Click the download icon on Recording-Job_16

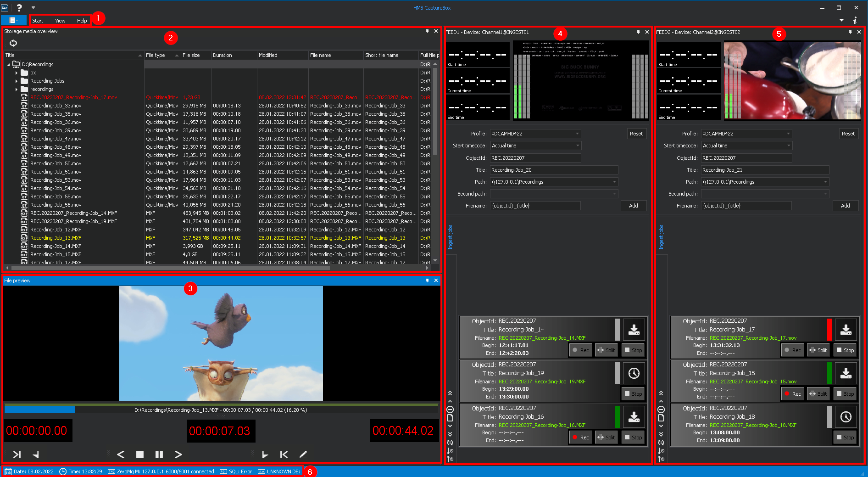click(634, 417)
